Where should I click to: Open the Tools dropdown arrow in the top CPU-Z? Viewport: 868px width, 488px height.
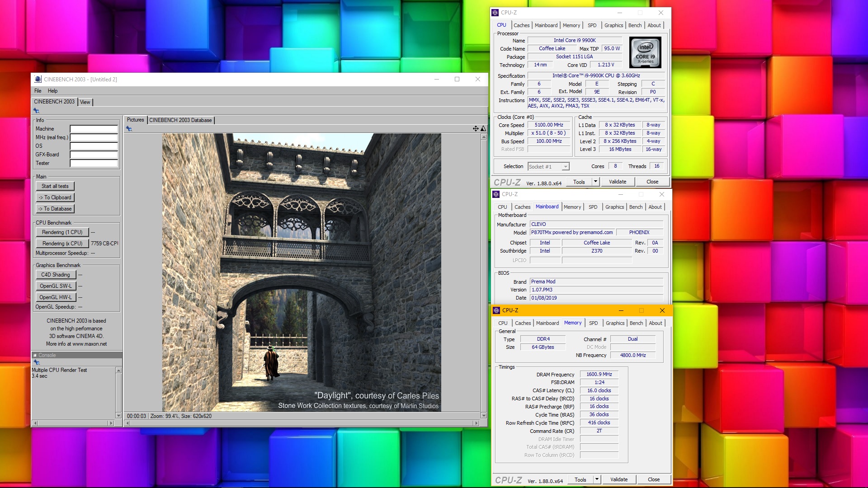coord(595,182)
